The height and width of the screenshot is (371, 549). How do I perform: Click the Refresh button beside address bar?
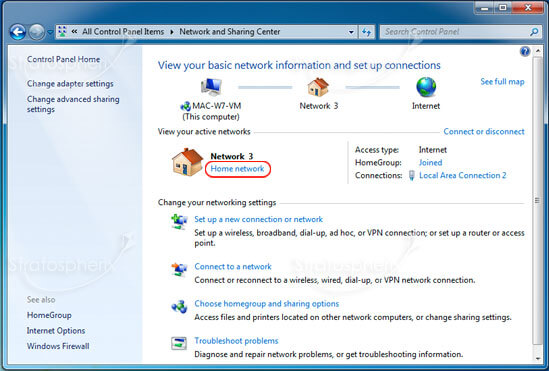367,32
